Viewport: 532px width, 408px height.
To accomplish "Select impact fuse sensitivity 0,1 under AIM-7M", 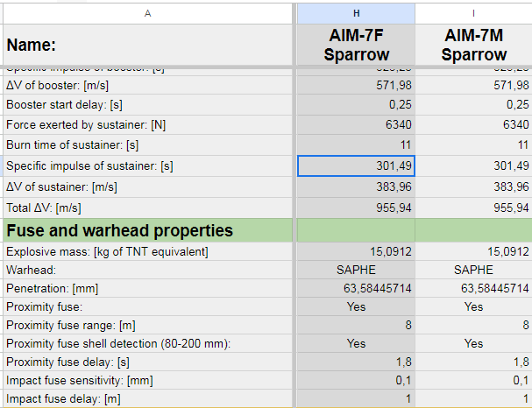I will point(473,380).
